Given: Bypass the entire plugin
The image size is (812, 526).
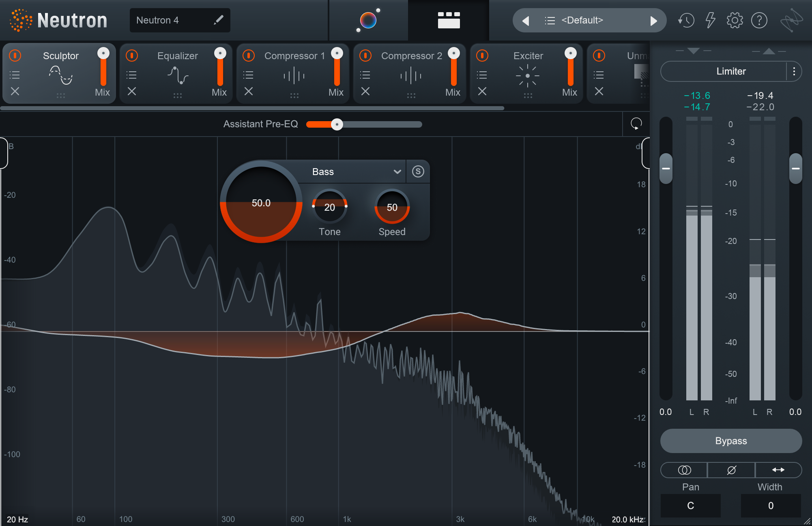Looking at the screenshot, I should point(730,441).
